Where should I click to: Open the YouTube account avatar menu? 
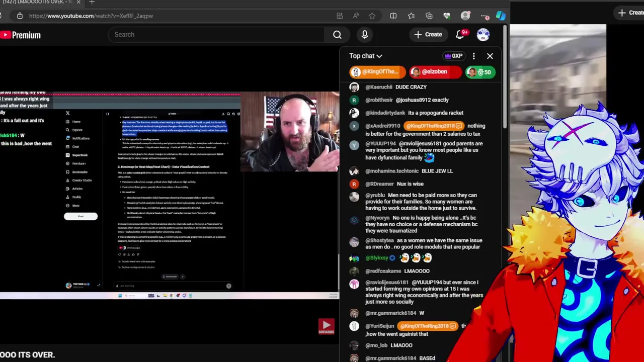[x=483, y=34]
